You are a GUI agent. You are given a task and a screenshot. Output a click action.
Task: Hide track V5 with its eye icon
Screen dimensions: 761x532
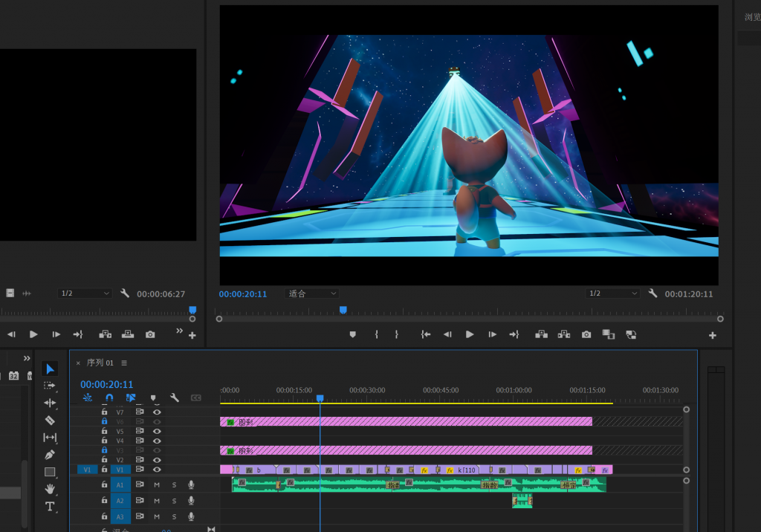point(157,431)
